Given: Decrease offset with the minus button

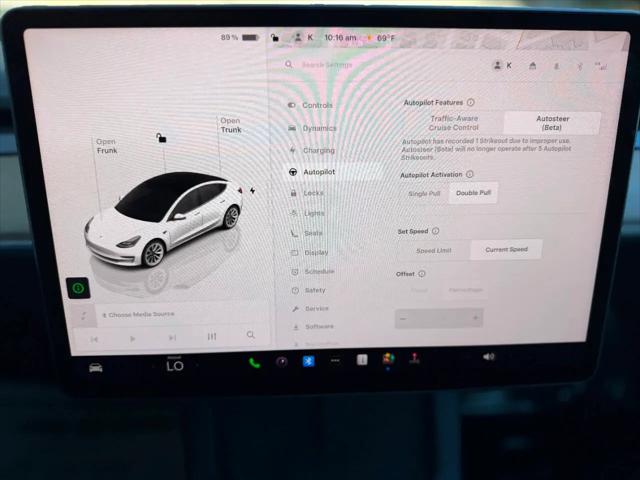Looking at the screenshot, I should (x=404, y=318).
